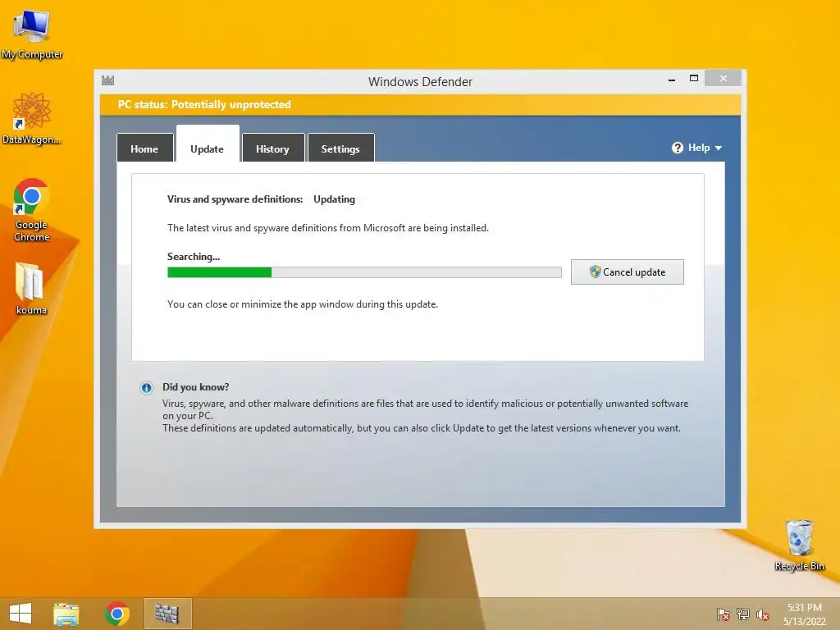The width and height of the screenshot is (840, 630).
Task: Open File Explorer from the taskbar
Action: [66, 614]
